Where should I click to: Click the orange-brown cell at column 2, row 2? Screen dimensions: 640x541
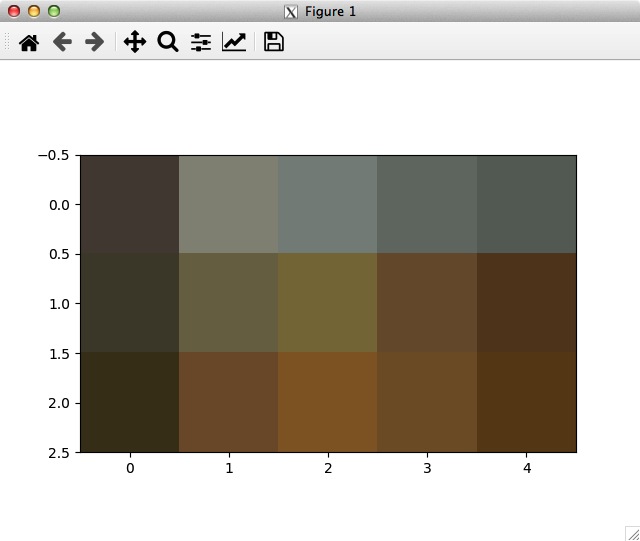click(x=328, y=402)
